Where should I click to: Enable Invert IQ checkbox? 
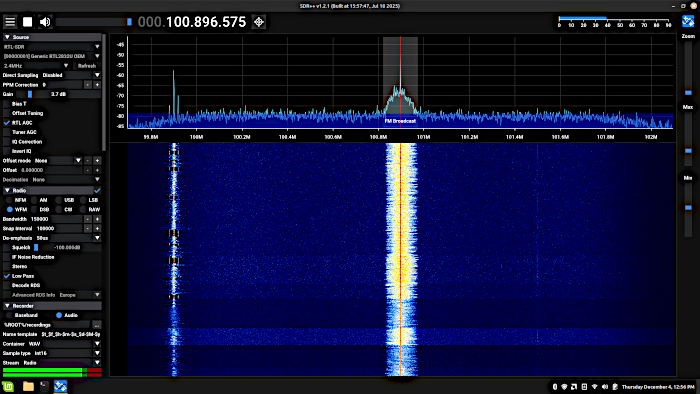tap(7, 151)
